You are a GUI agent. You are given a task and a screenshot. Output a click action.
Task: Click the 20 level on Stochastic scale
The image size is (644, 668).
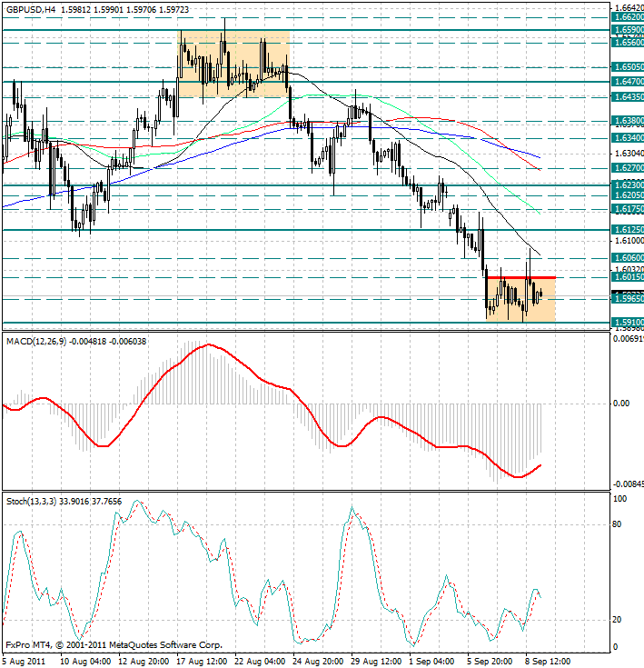619,620
